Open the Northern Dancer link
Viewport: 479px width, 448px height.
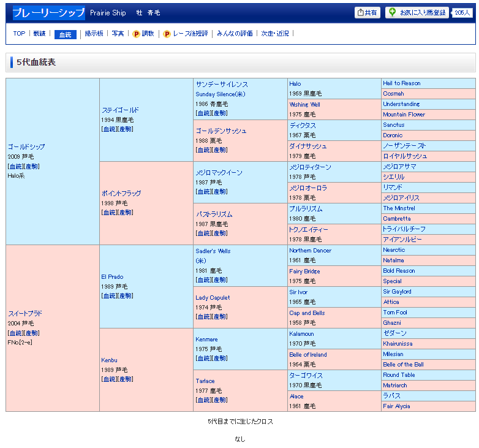(x=310, y=251)
